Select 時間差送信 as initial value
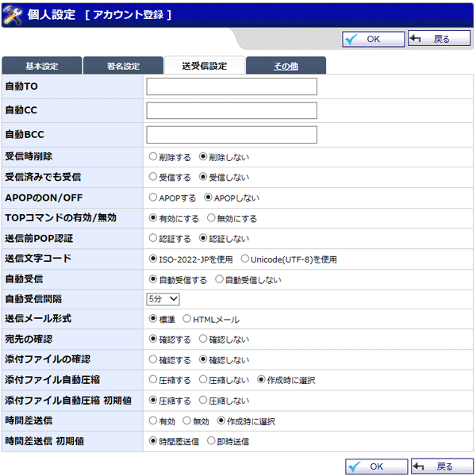476x476 pixels. 152,441
